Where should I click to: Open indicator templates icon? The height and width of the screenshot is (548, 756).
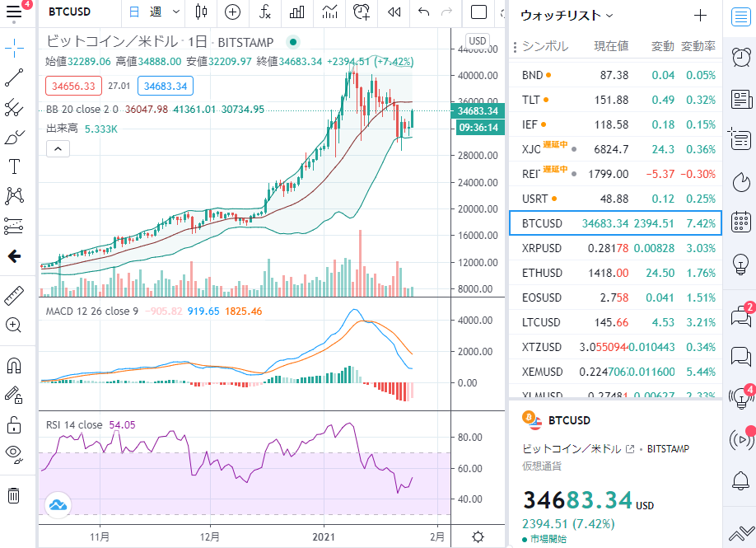pos(329,12)
